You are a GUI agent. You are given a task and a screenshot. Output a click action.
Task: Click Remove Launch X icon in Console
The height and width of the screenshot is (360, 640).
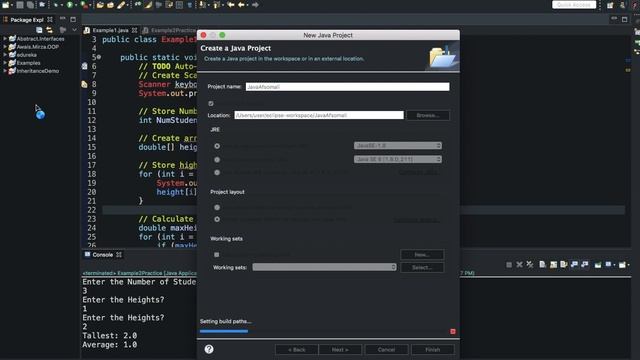[519, 265]
